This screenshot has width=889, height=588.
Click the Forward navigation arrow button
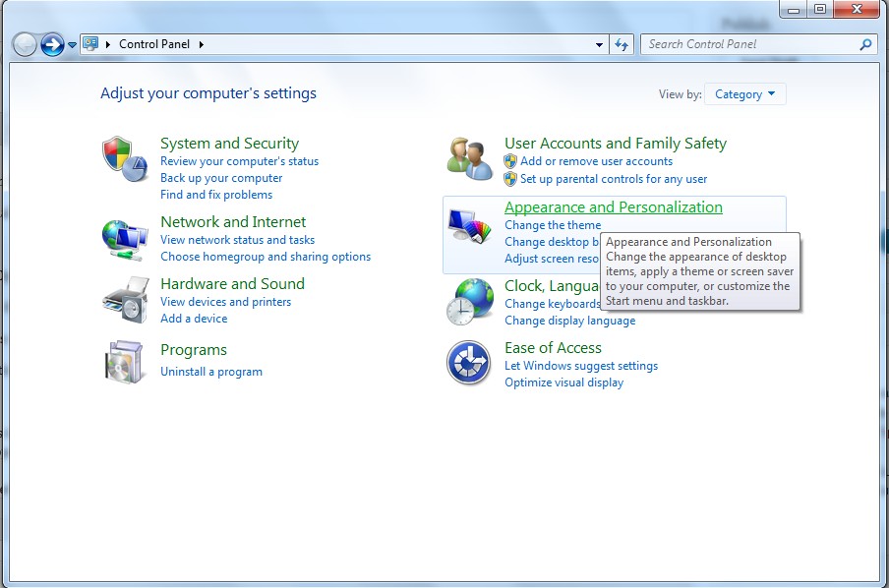click(52, 44)
